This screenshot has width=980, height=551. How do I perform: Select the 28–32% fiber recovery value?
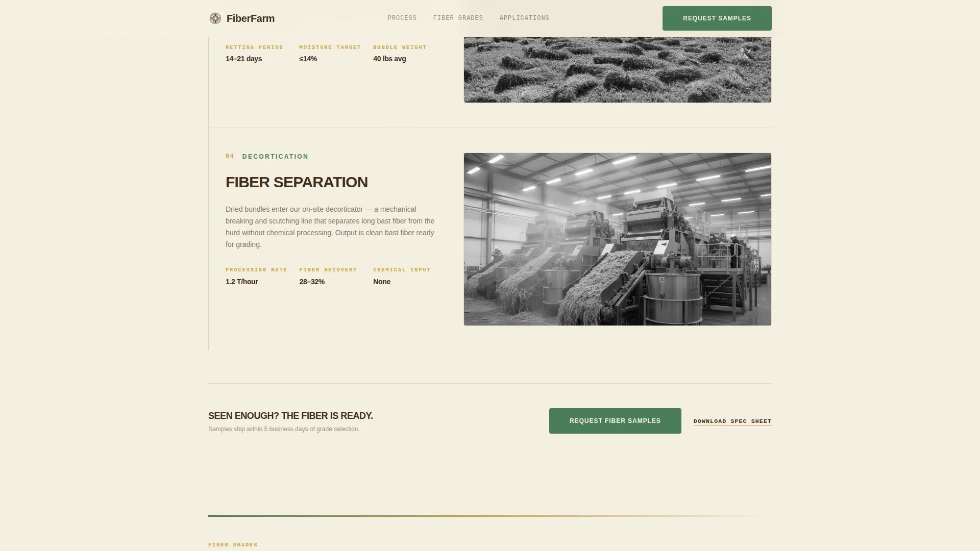click(x=312, y=282)
